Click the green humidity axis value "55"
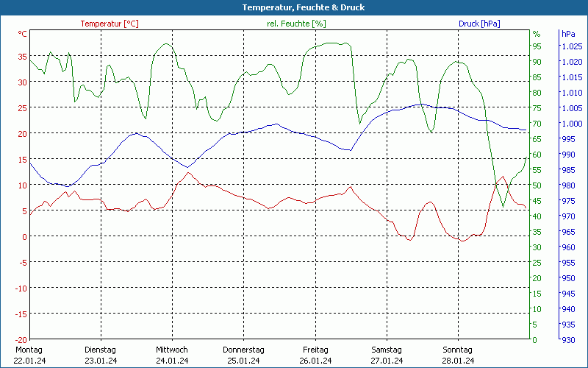This screenshot has width=588, height=368. [x=537, y=170]
